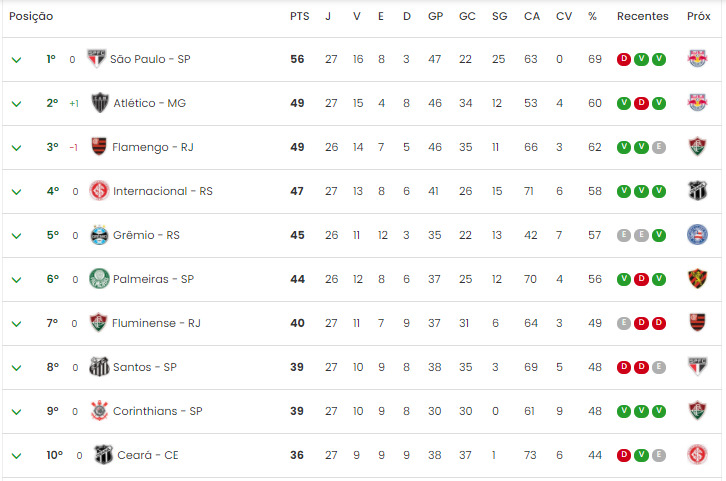The image size is (726, 481).
Task: Sort by the SG column header
Action: (x=500, y=16)
